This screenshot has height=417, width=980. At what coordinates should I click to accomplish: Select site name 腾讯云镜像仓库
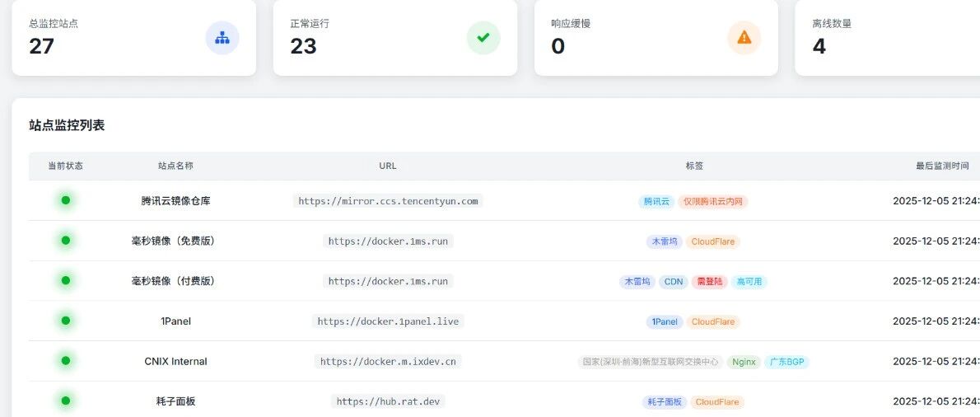point(175,201)
